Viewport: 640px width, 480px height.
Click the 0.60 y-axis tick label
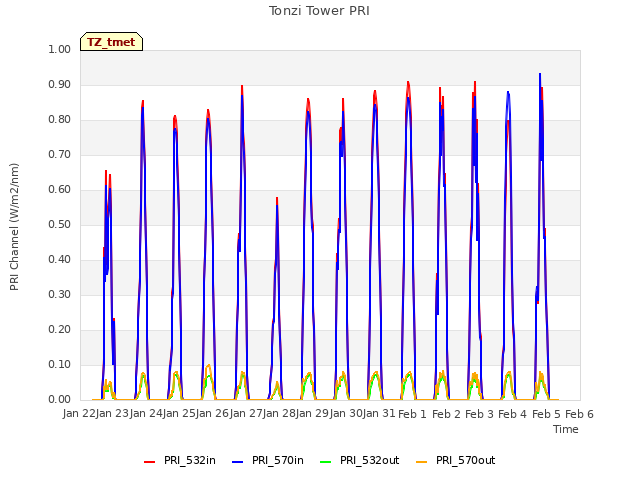click(59, 189)
